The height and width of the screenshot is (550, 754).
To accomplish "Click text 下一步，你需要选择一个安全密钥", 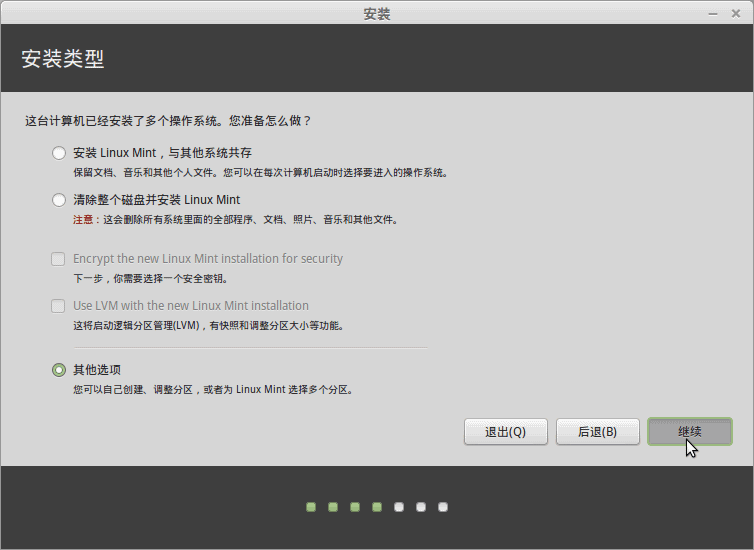I will [x=151, y=278].
